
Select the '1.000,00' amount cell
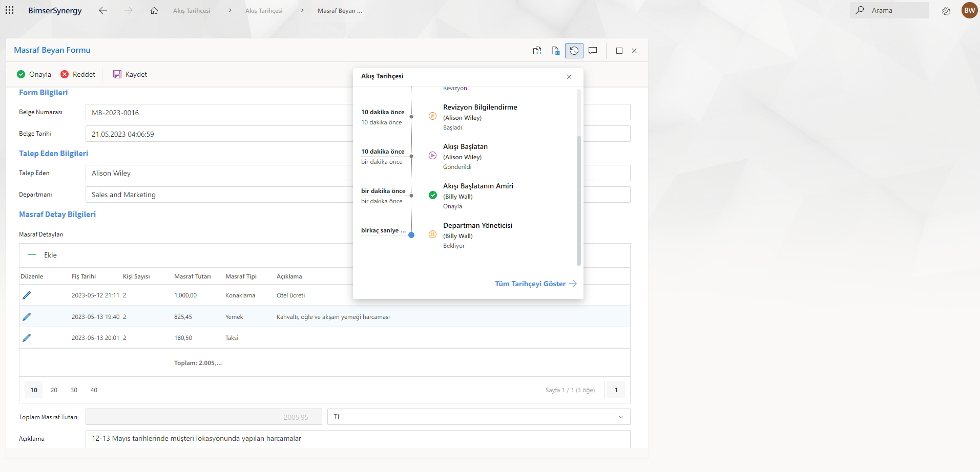click(x=185, y=295)
